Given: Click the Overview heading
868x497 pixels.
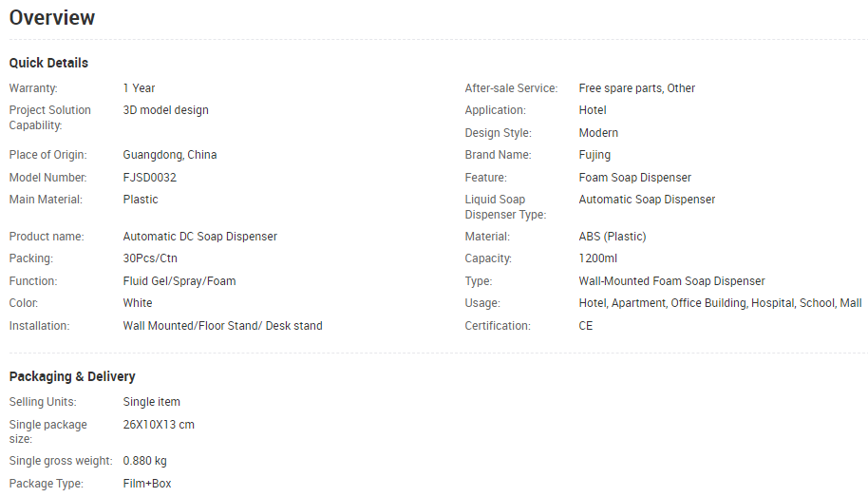Looking at the screenshot, I should 52,18.
